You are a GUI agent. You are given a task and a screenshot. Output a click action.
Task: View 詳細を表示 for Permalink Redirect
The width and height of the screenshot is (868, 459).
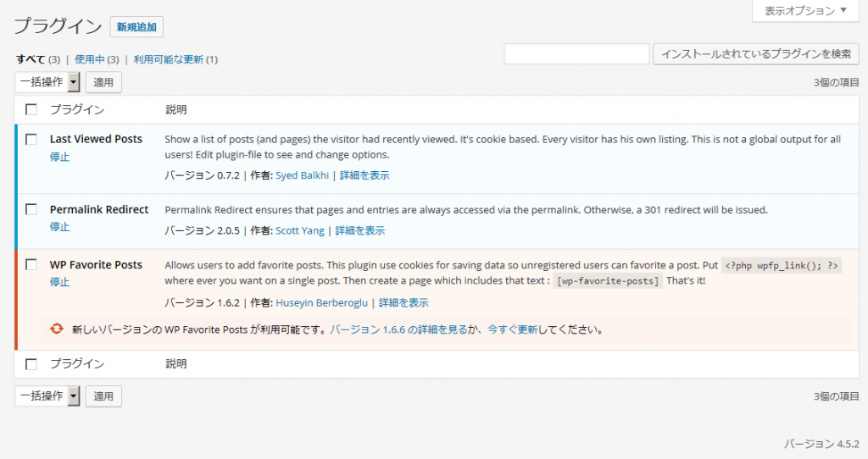pos(360,230)
